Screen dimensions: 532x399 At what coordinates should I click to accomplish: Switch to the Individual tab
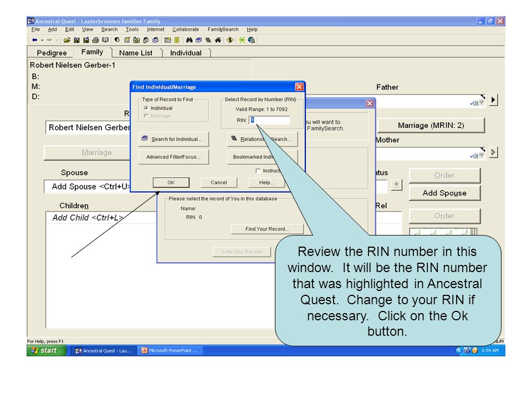tap(186, 53)
